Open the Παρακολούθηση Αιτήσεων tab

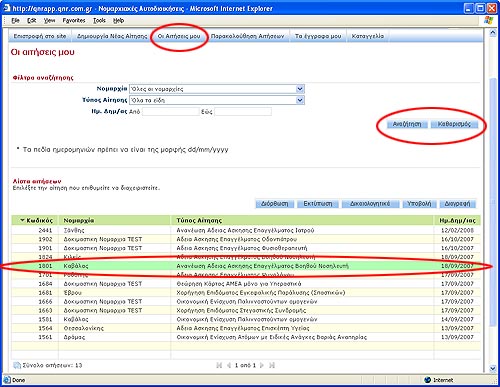pyautogui.click(x=247, y=36)
